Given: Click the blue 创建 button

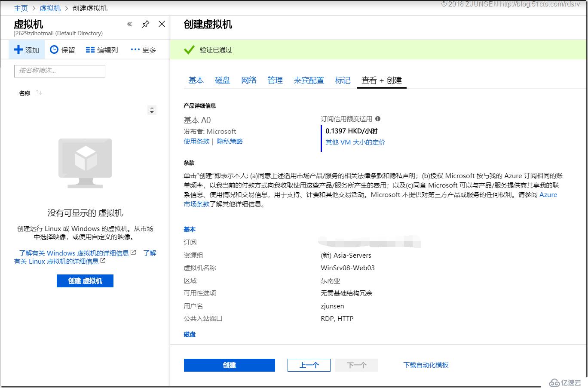Looking at the screenshot, I should [x=230, y=365].
